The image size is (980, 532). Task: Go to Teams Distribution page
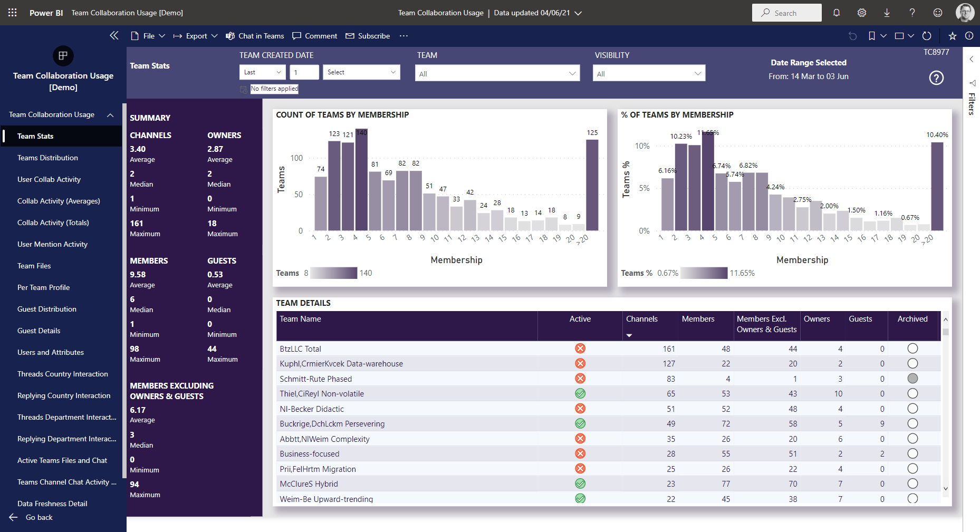pos(47,158)
